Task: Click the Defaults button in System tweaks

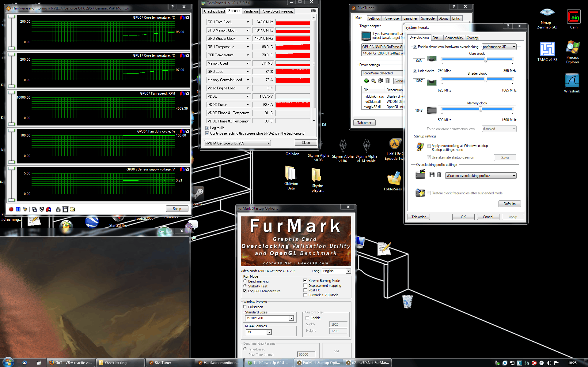Action: tap(509, 204)
